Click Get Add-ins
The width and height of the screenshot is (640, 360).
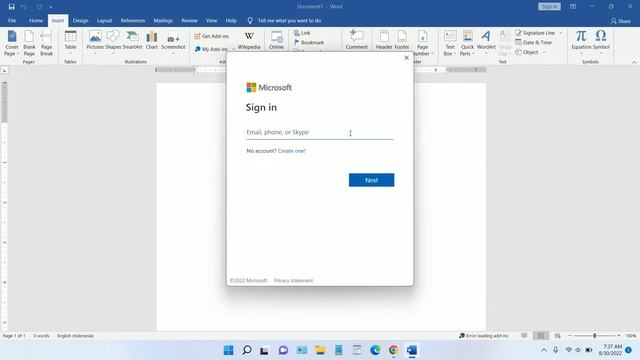click(x=211, y=36)
